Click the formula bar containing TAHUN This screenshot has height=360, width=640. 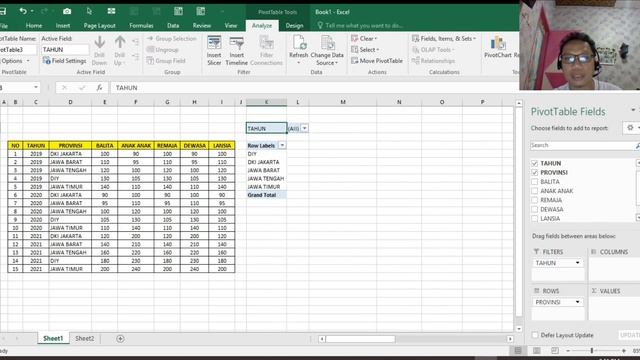314,88
